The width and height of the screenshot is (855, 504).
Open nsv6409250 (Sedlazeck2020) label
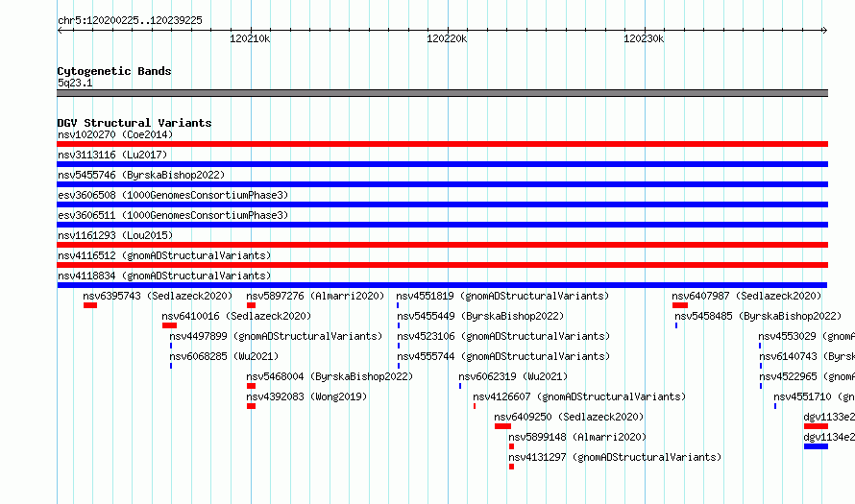pyautogui.click(x=569, y=417)
